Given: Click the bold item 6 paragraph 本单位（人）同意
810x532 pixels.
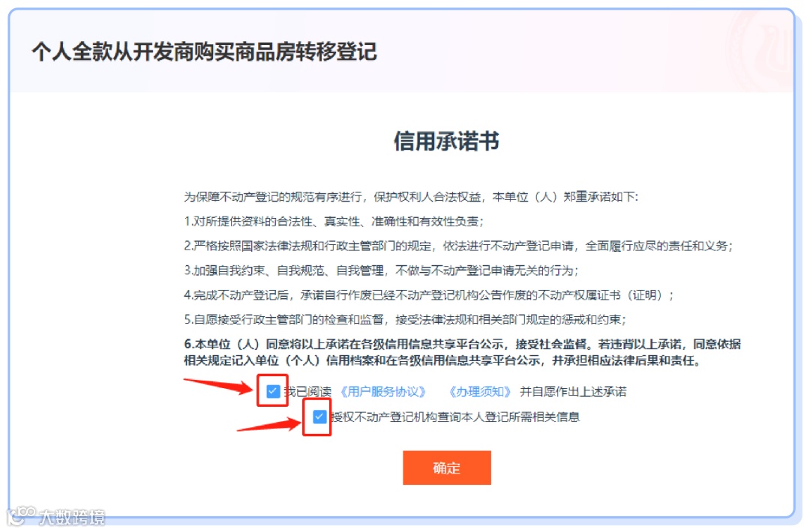Looking at the screenshot, I should 462,352.
